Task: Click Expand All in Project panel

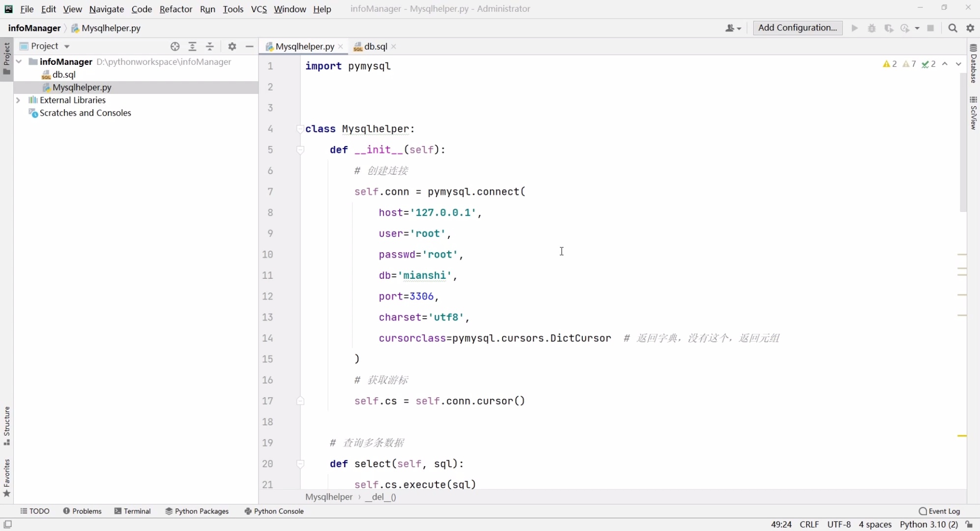Action: coord(192,46)
